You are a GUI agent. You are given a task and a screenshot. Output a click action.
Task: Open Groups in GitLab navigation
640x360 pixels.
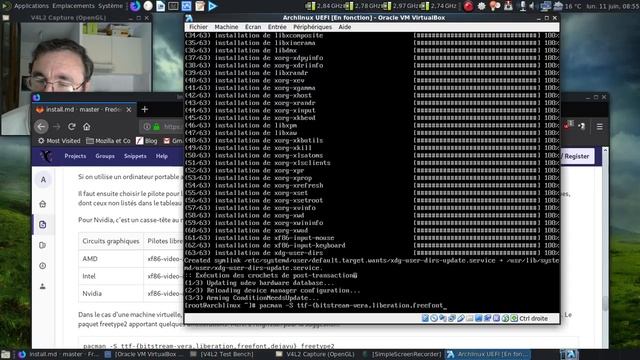click(x=105, y=156)
